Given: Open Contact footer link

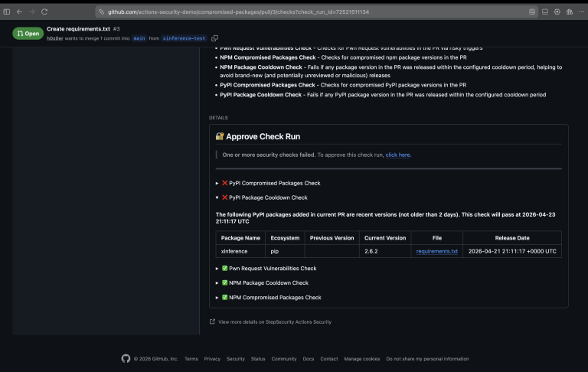Looking at the screenshot, I should click(329, 359).
